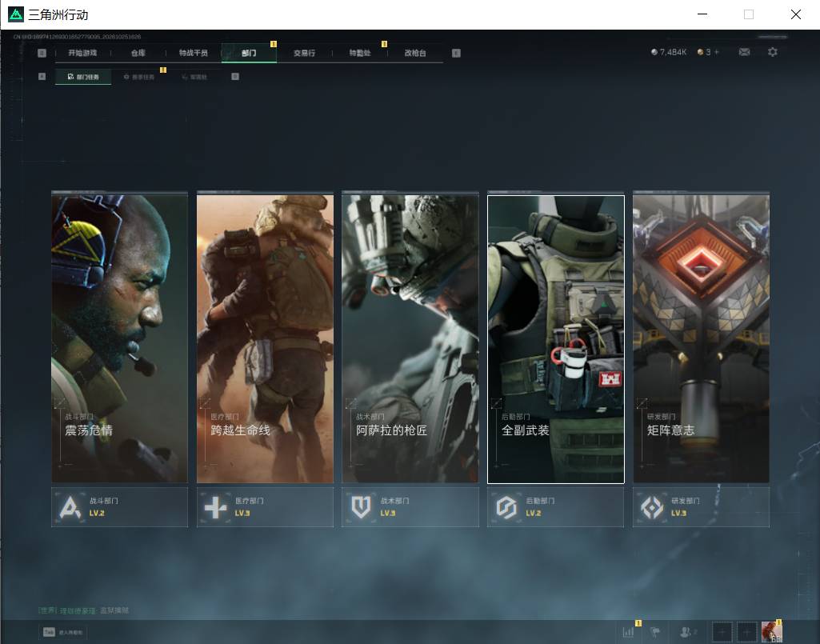Select the 部门任务 sub-tab

coord(83,77)
